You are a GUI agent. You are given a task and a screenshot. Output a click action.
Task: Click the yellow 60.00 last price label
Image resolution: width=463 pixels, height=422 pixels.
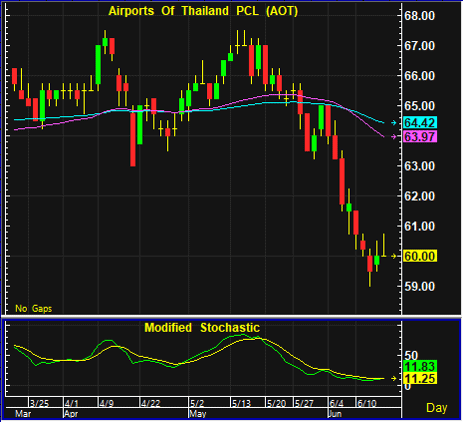(420, 256)
